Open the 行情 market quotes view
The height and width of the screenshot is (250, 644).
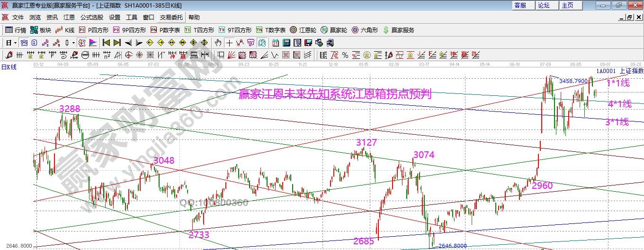[x=16, y=30]
